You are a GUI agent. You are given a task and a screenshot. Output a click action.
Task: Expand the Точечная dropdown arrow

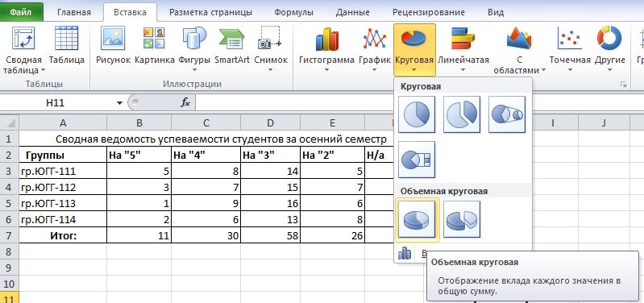(x=570, y=70)
